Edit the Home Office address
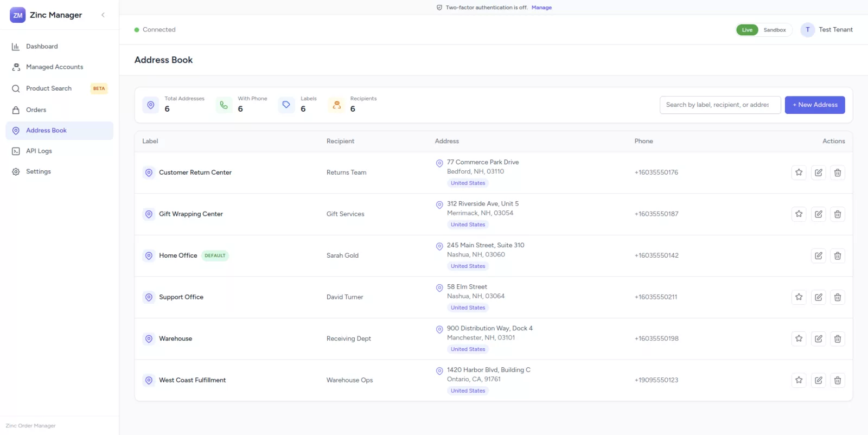 point(818,255)
